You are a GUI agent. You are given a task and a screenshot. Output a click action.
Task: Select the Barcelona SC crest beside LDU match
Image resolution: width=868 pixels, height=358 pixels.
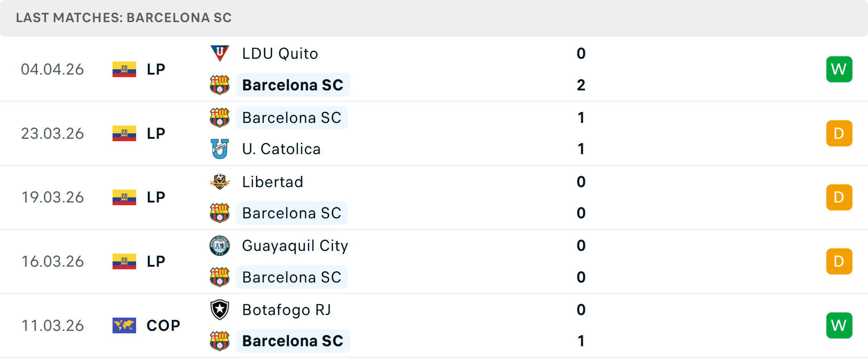pos(220,85)
